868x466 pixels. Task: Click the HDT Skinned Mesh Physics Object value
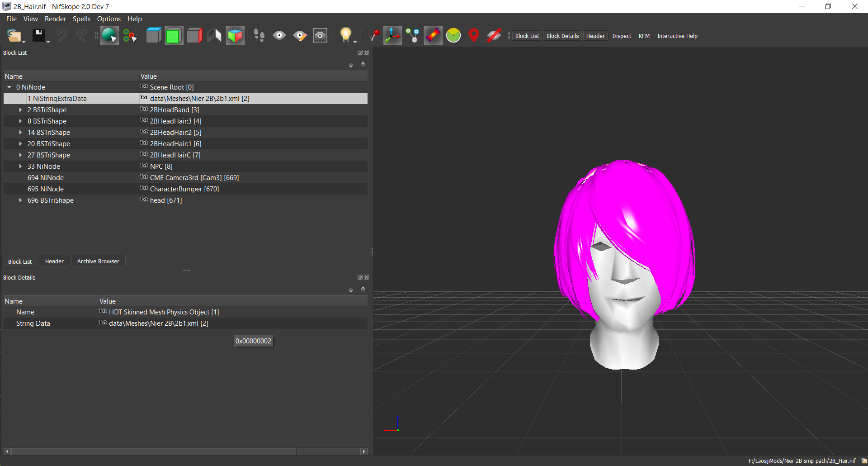coord(164,312)
